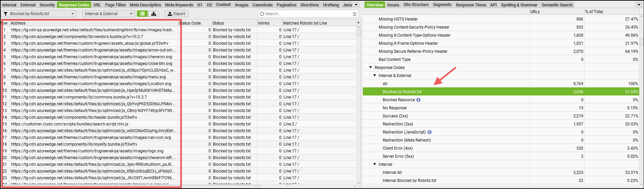Open the Response Times tab

point(471,5)
